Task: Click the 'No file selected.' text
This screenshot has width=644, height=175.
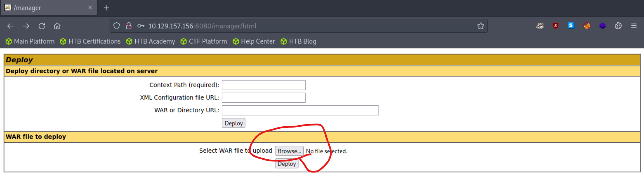Action: click(x=326, y=151)
